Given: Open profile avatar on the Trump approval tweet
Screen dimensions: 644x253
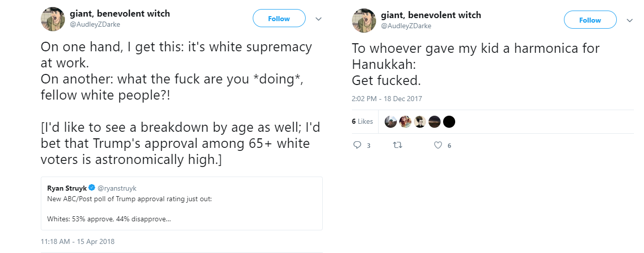Looking at the screenshot, I should tap(52, 19).
